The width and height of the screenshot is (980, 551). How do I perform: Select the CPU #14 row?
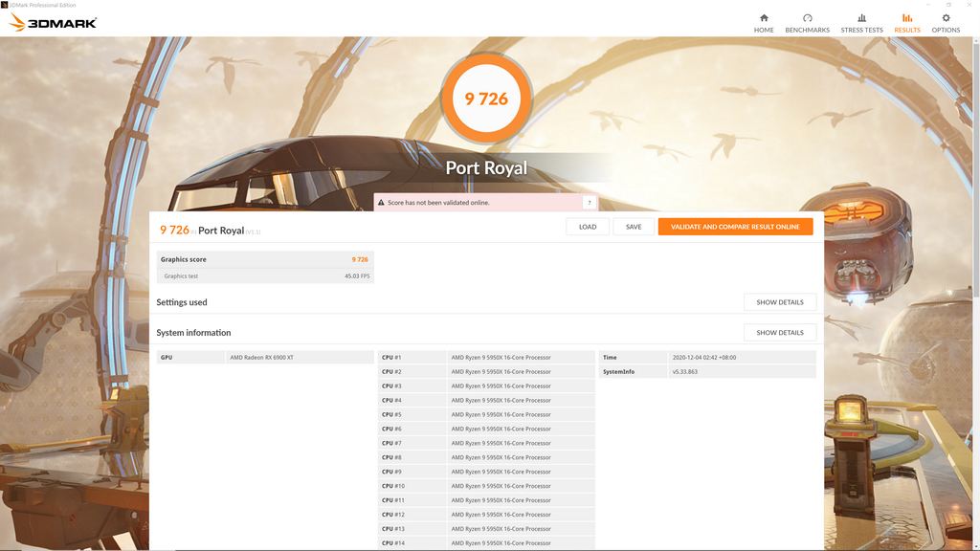pos(486,543)
